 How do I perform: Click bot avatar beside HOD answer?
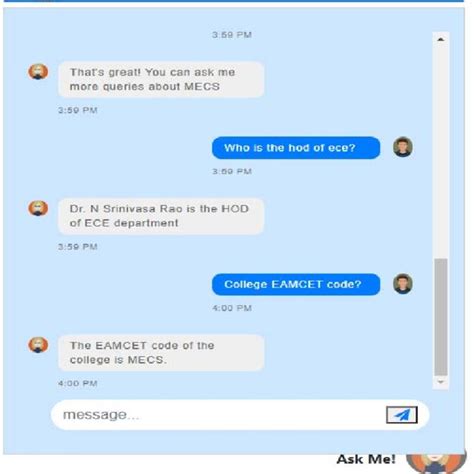tap(38, 208)
